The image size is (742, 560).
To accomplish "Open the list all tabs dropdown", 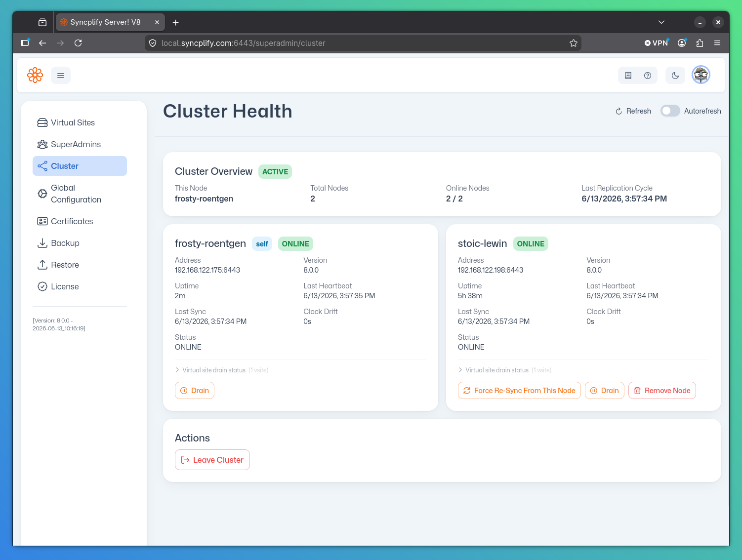I will [661, 22].
